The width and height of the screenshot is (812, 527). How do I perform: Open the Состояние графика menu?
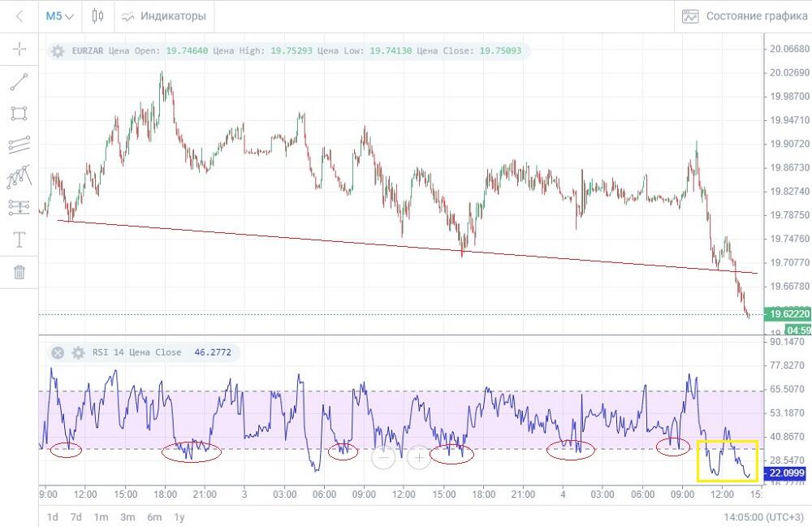click(x=745, y=16)
